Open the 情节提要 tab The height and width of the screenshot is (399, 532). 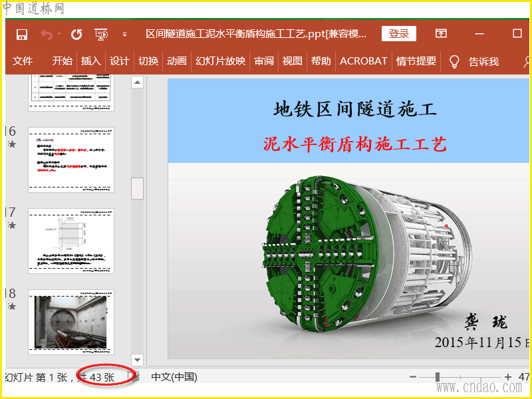[x=416, y=61]
